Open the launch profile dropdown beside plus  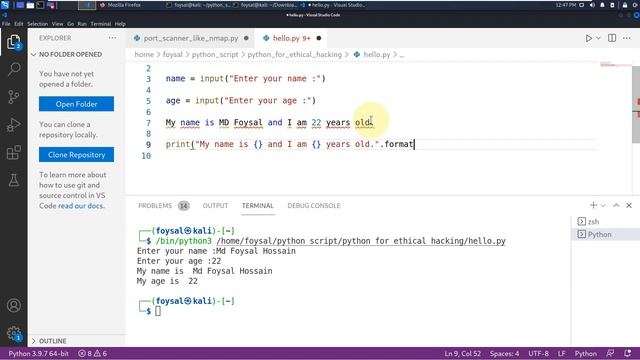tap(603, 205)
